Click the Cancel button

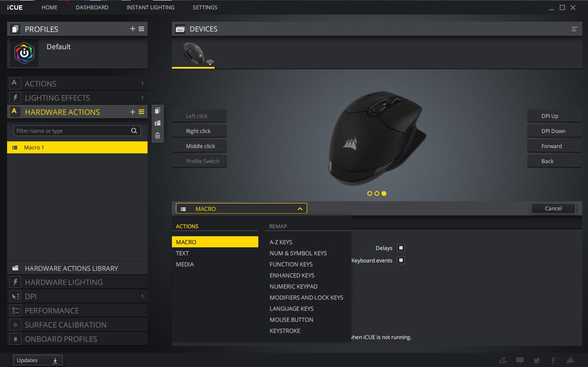[553, 208]
